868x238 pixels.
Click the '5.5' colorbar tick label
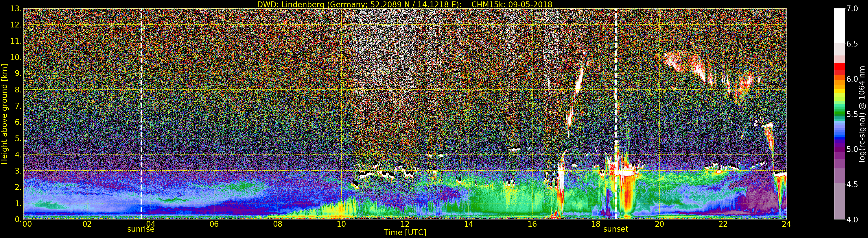pos(852,114)
